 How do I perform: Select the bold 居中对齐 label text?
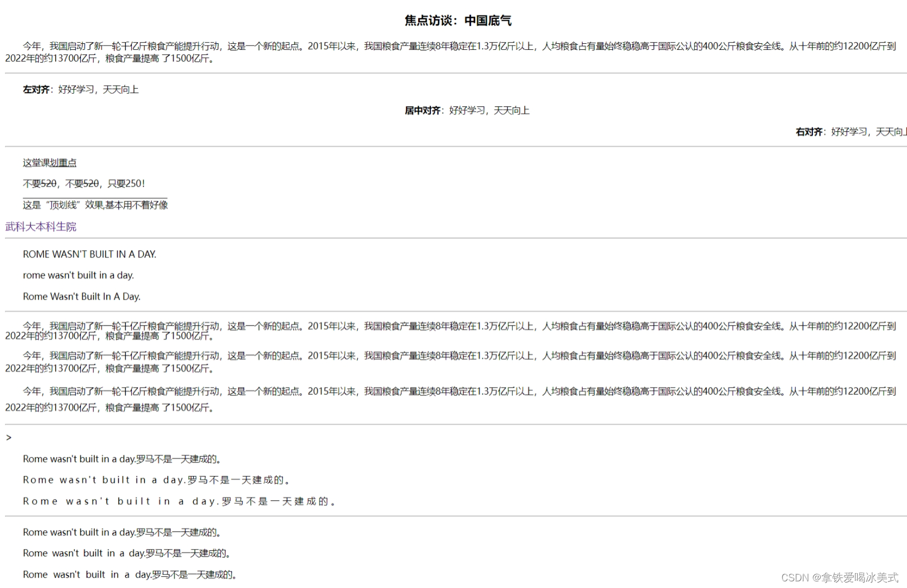click(x=422, y=110)
